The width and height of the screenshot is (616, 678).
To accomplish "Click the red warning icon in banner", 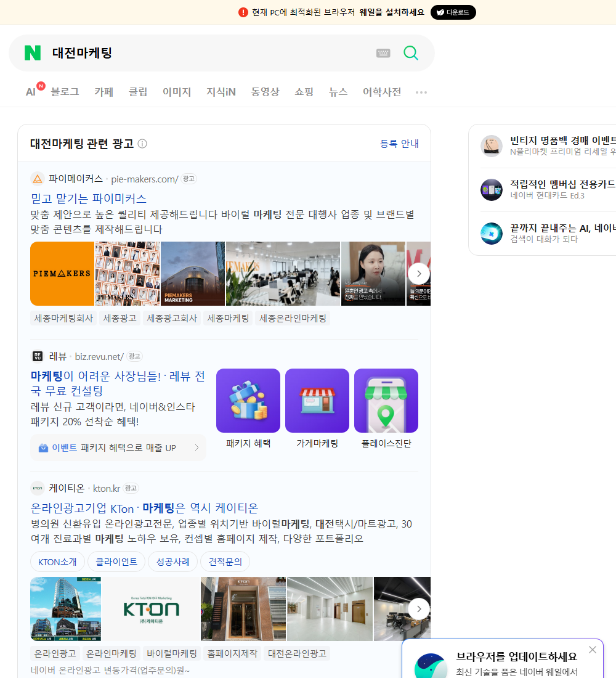I will 243,12.
